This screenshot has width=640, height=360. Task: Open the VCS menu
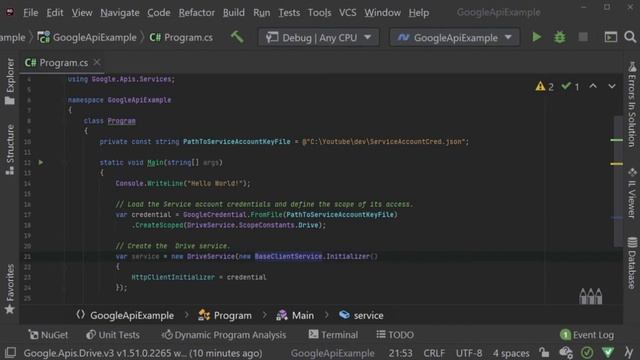(x=348, y=13)
